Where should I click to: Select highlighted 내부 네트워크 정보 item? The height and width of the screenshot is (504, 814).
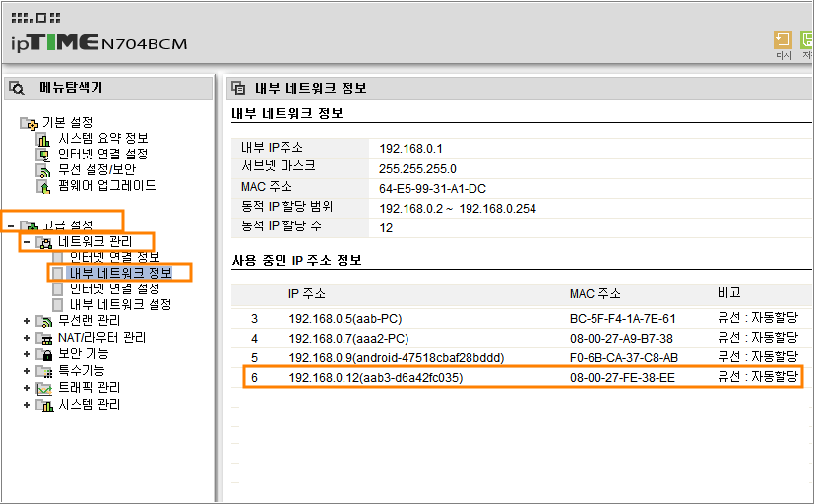pyautogui.click(x=120, y=273)
